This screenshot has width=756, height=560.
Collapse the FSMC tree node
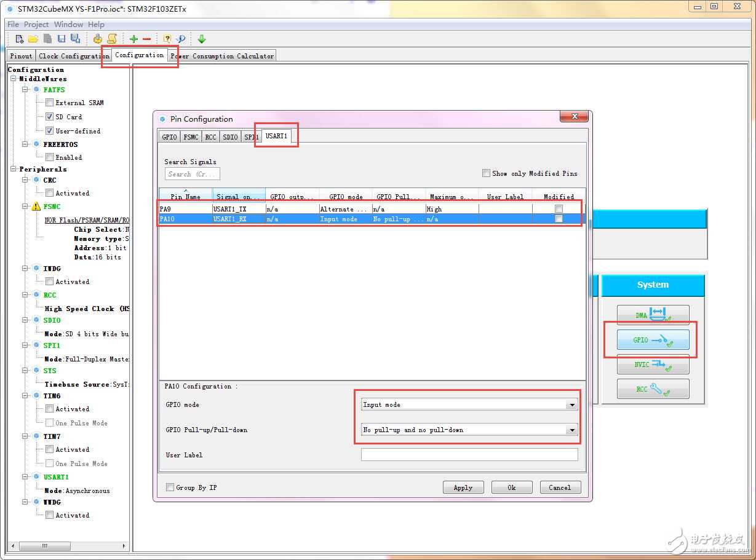point(26,207)
